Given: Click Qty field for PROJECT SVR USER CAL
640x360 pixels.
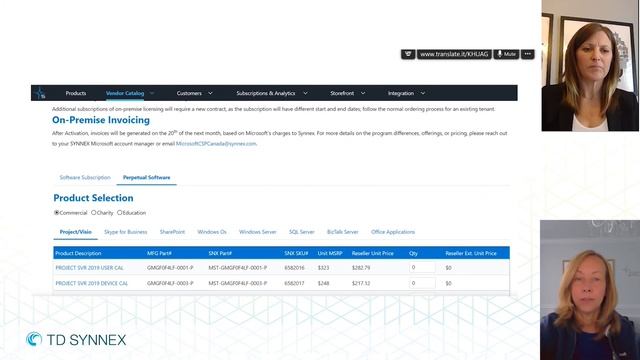Looking at the screenshot, I should point(422,268).
